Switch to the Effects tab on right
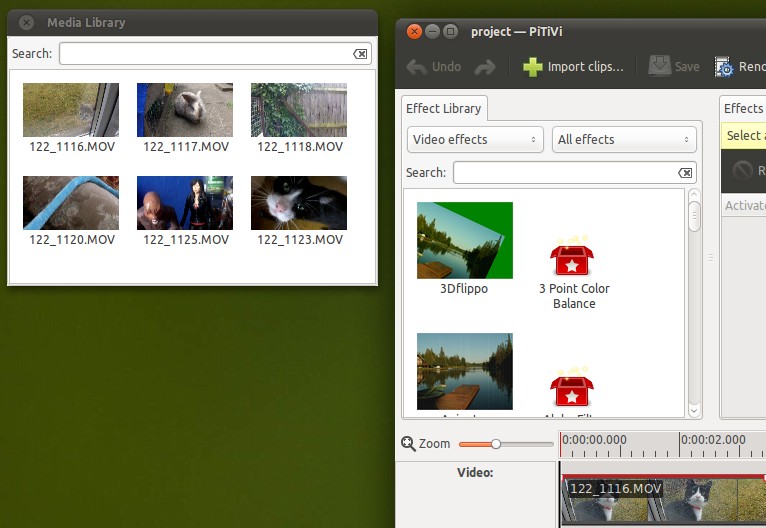 pos(743,108)
